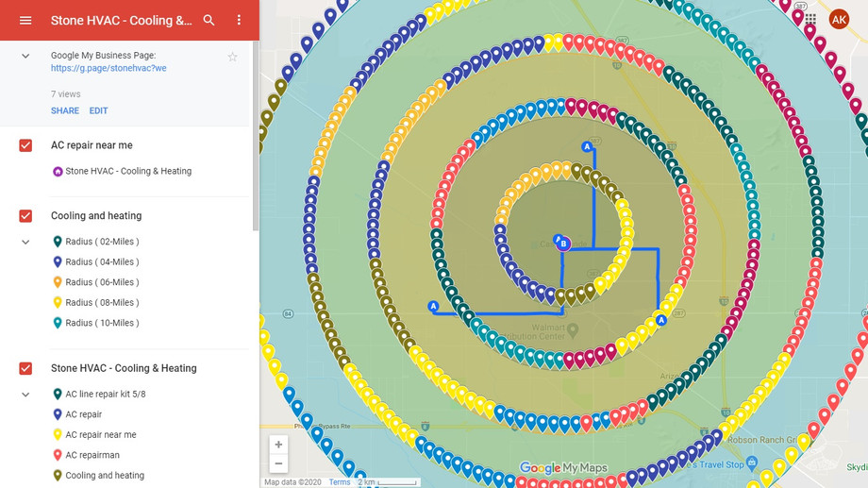The image size is (868, 488).
Task: Zoom out on the map
Action: (x=278, y=463)
